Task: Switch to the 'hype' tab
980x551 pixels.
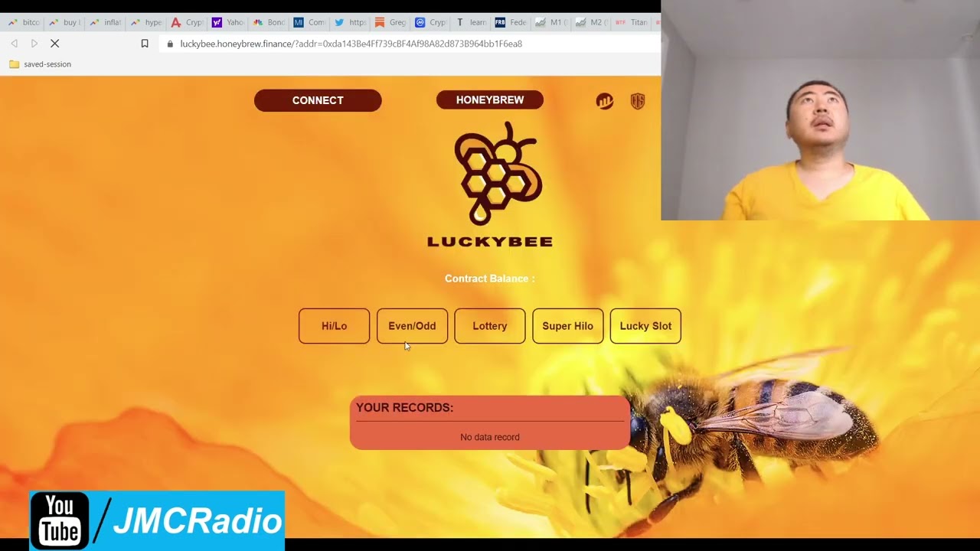Action: (145, 22)
